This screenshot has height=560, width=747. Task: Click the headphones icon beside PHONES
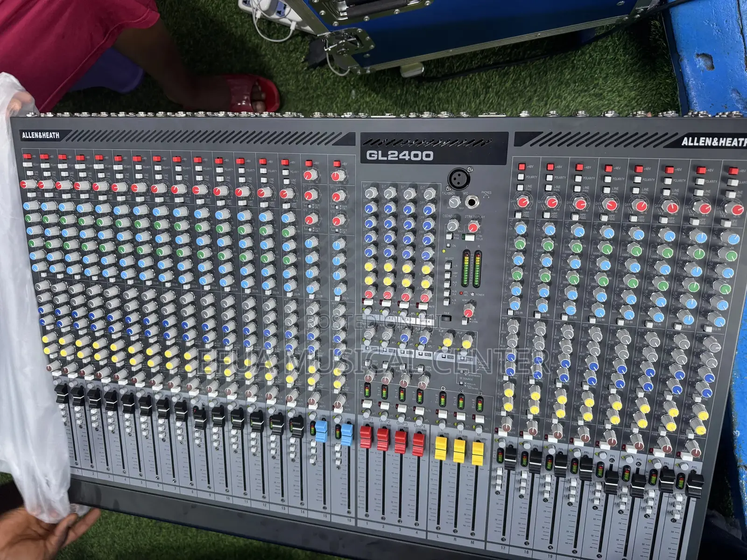(x=486, y=196)
